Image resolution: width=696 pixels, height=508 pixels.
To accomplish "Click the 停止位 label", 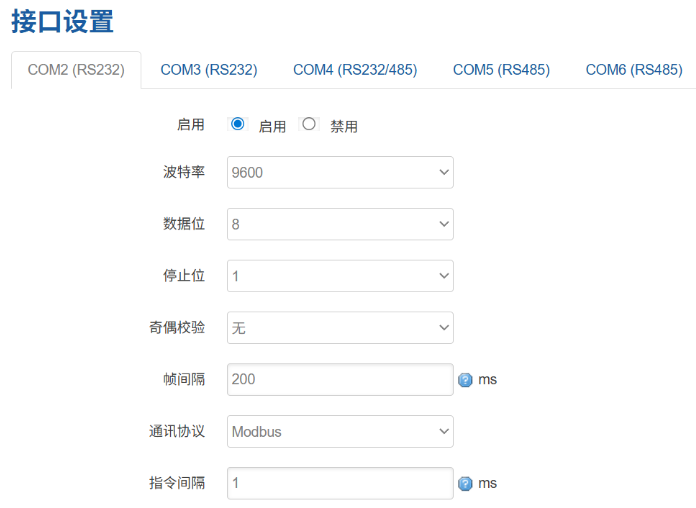I will 184,276.
